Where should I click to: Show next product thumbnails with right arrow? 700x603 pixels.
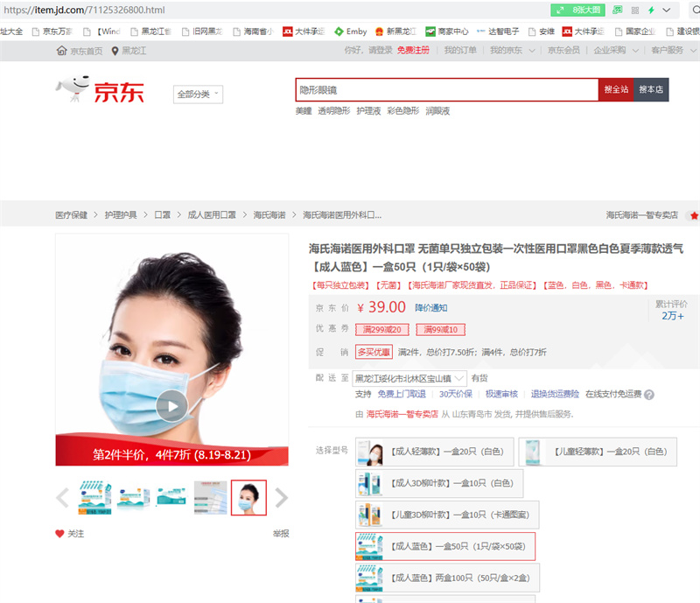click(281, 498)
